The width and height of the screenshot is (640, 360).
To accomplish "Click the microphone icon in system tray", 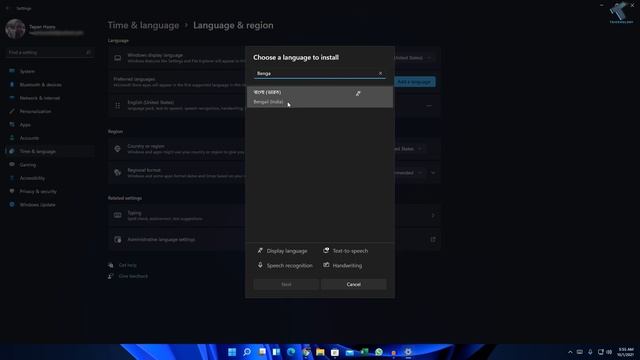I will click(x=590, y=352).
